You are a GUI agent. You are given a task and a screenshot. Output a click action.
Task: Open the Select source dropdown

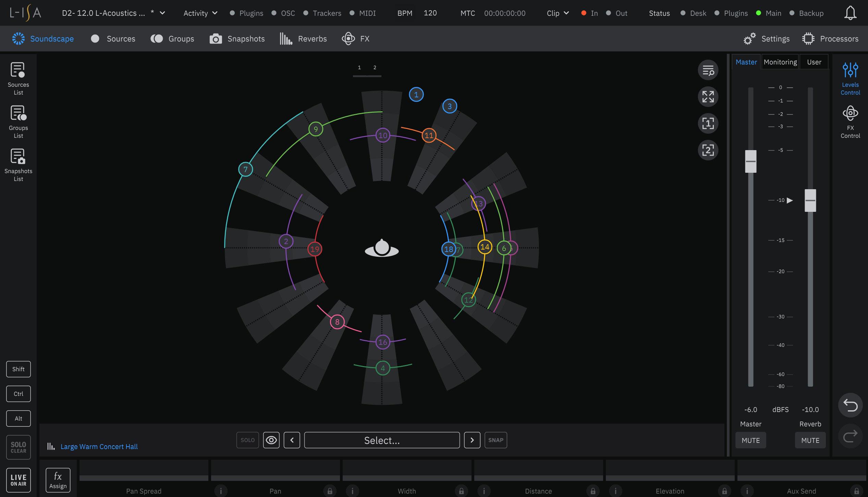coord(382,440)
